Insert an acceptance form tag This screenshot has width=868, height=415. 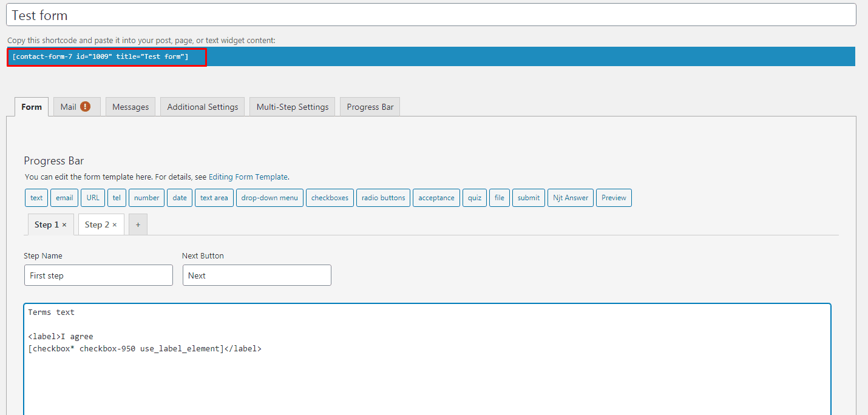point(436,198)
